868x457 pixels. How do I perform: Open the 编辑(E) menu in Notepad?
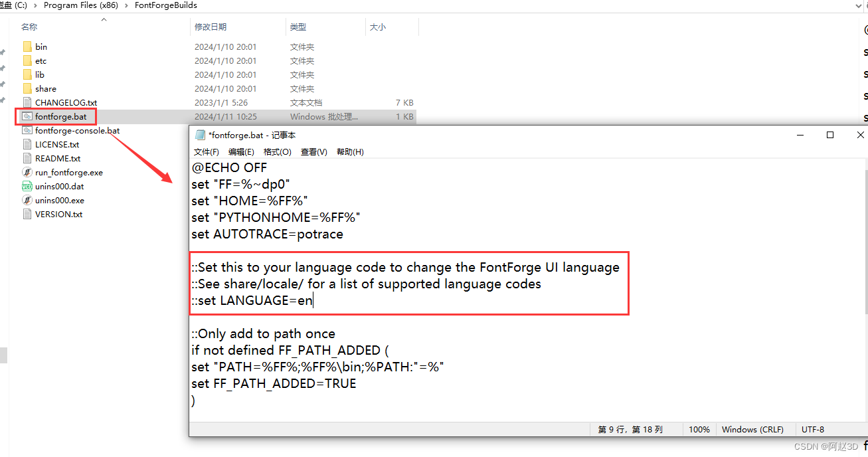pyautogui.click(x=241, y=151)
